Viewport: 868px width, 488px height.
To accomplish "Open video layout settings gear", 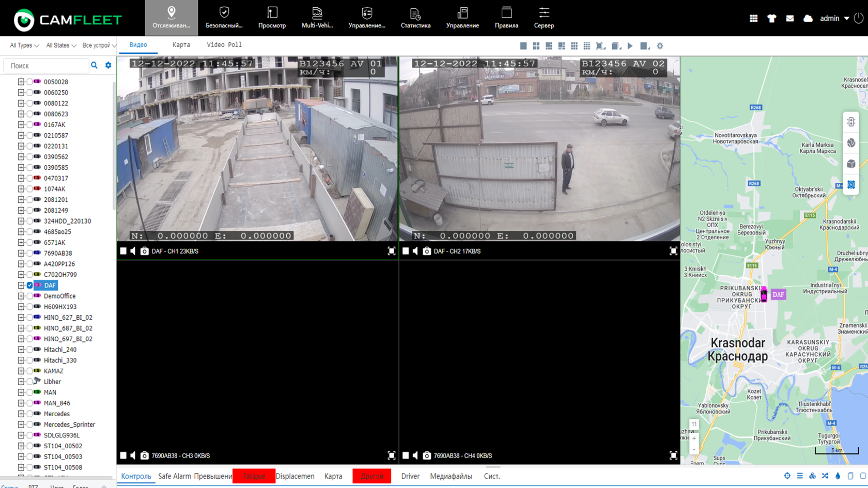I will [660, 46].
